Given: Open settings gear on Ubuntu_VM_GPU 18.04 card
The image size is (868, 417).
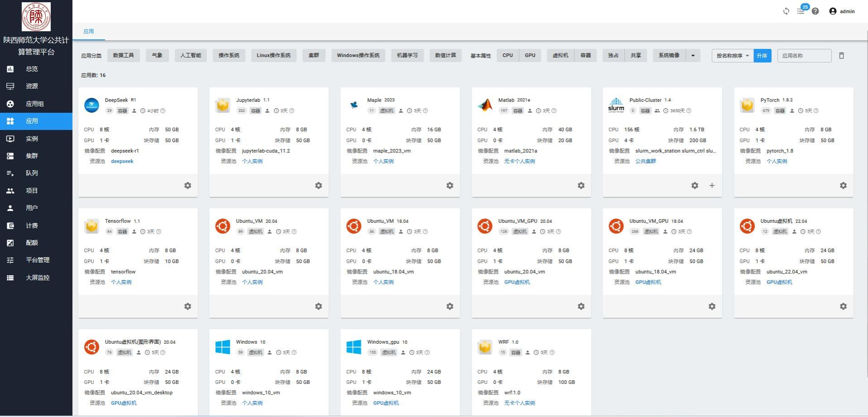Looking at the screenshot, I should pos(712,307).
